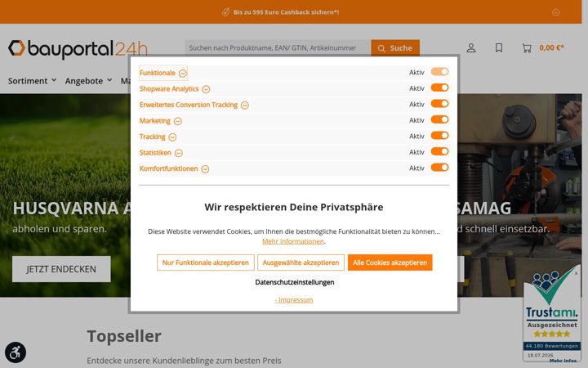Viewport: 588px width, 368px height.
Task: Close the orange cashback banner
Action: tap(556, 12)
